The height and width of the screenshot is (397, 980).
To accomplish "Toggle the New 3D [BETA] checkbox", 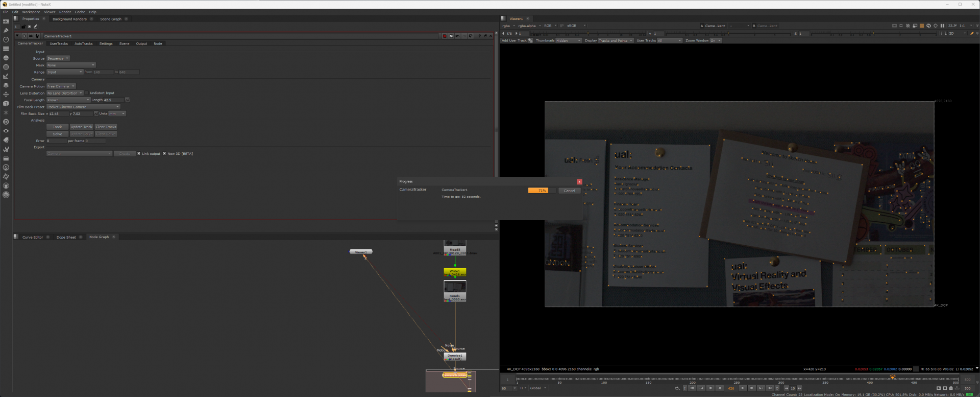I will click(164, 154).
